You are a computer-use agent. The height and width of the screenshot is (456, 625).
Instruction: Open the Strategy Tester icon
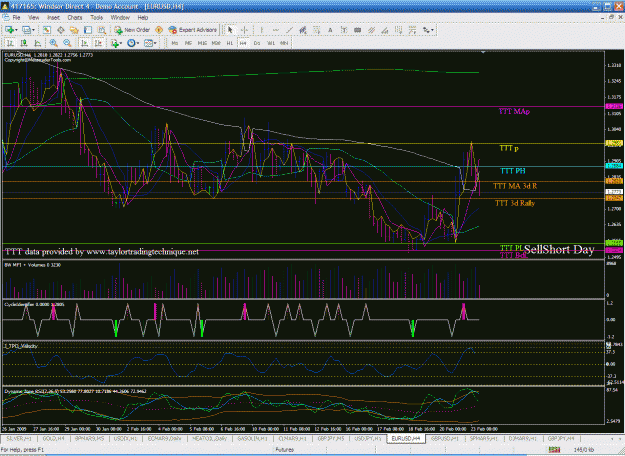tap(102, 30)
